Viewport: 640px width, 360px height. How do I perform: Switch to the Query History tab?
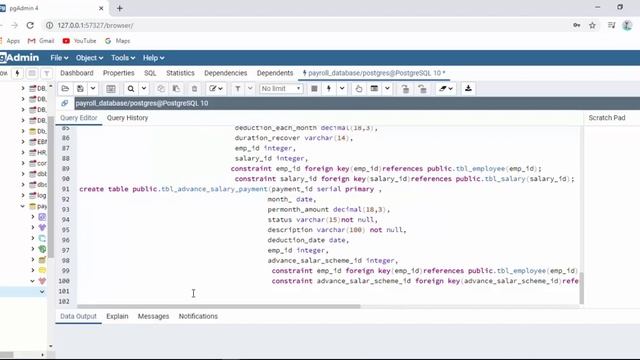click(127, 118)
